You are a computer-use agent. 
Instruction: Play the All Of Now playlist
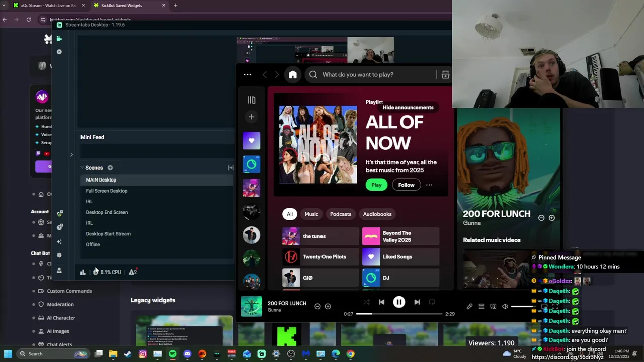pos(376,185)
